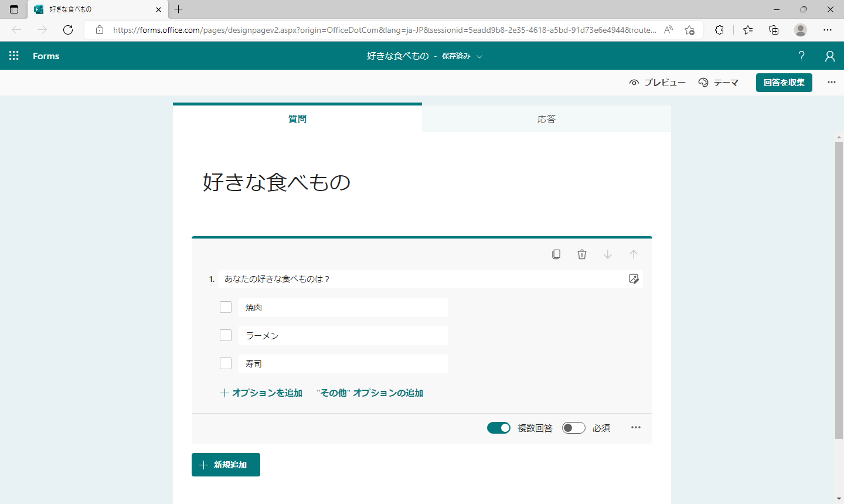Focus the browser address bar URL
Screen dimensions: 844x504
click(x=384, y=30)
